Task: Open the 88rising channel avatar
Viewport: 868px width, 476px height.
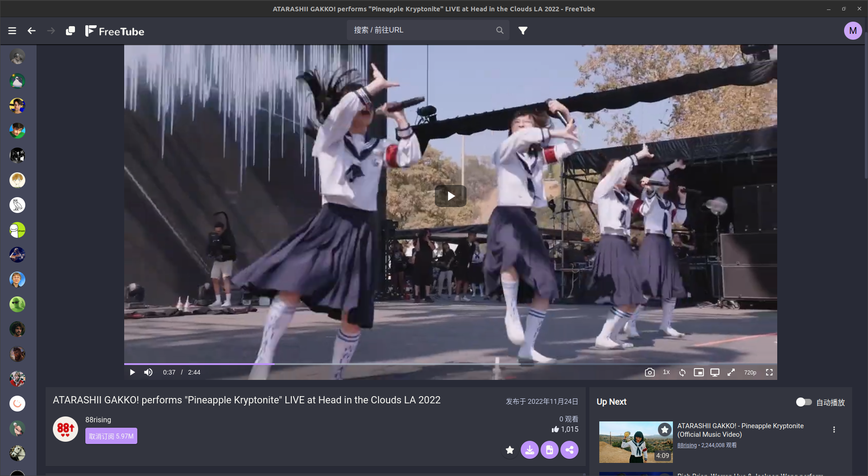Action: [65, 429]
